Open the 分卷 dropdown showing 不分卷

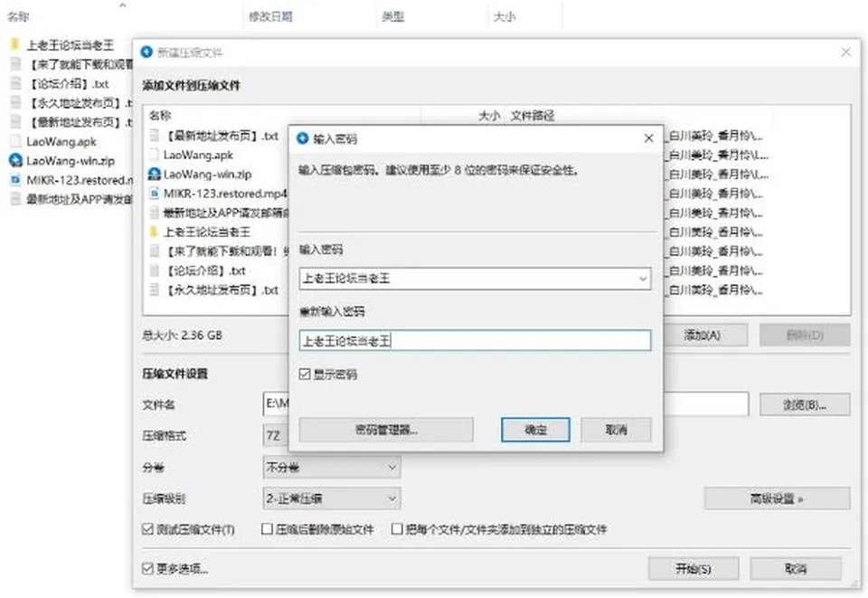(x=332, y=468)
